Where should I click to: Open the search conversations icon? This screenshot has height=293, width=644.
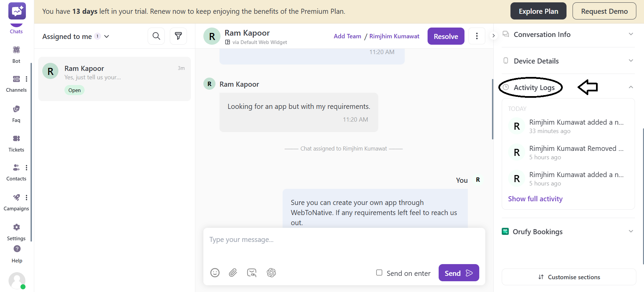point(156,36)
